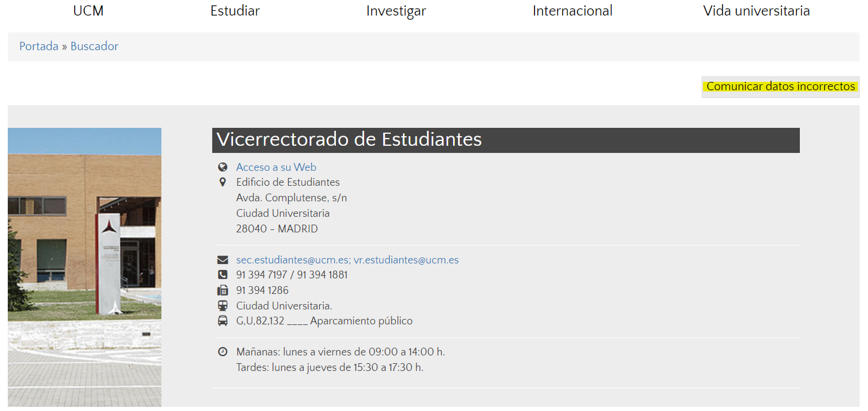Click the phone number text 91 394 7197 / 91 394 1881
This screenshot has height=411, width=868.
[x=292, y=275]
